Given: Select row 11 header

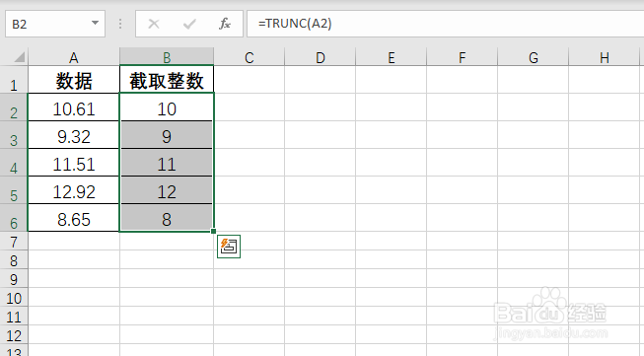Looking at the screenshot, I should 14,317.
